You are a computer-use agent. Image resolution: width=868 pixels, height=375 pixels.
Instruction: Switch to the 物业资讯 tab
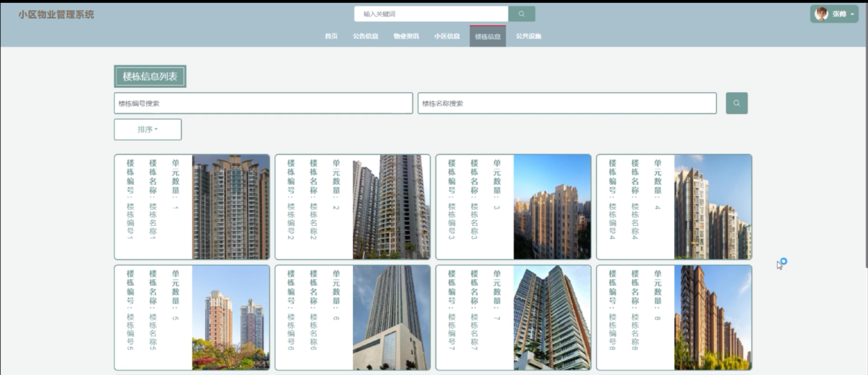(x=406, y=36)
